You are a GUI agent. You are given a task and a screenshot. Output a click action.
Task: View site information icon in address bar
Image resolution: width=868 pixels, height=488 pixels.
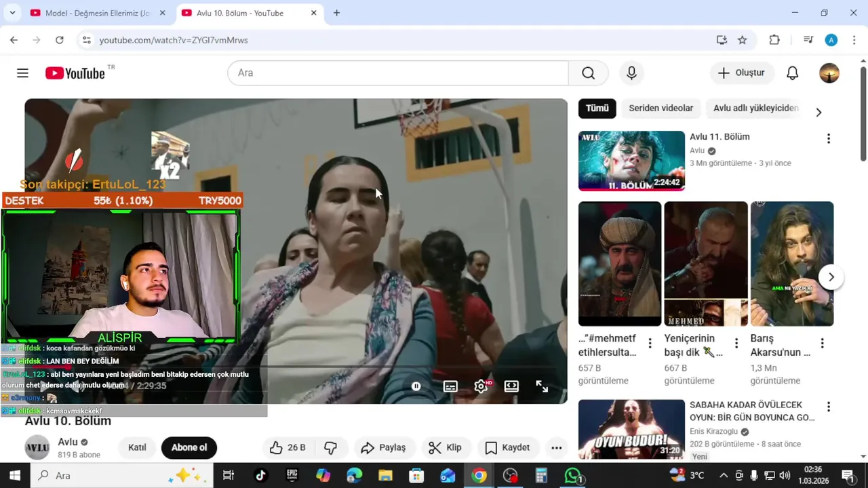(x=86, y=40)
